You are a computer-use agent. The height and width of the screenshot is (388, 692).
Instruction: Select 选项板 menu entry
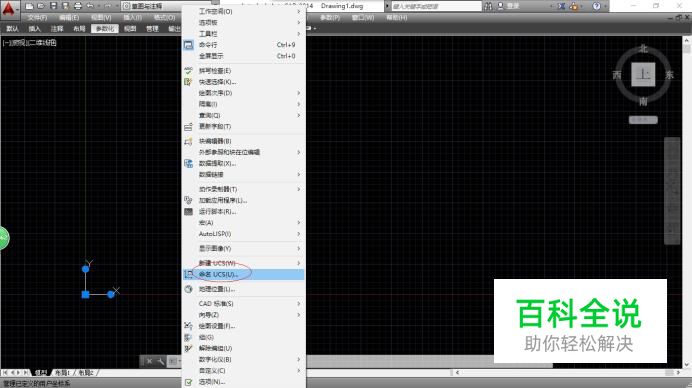[x=244, y=23]
